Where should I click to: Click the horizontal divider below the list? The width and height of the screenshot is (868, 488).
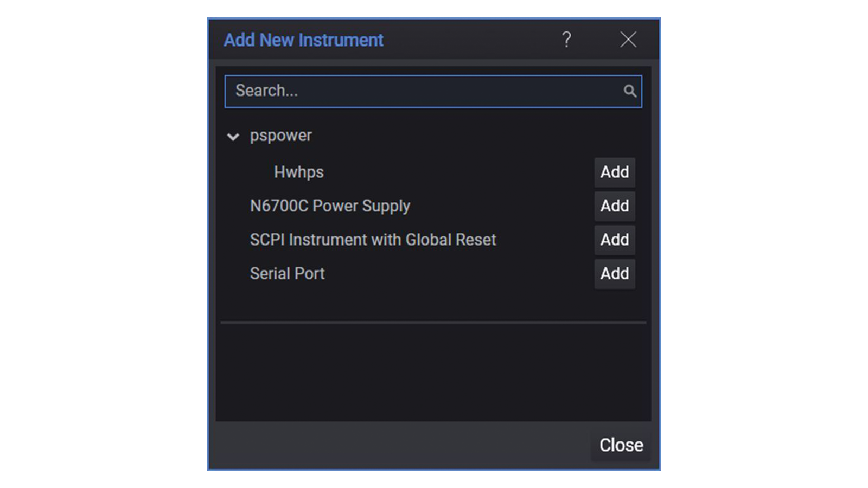point(433,322)
